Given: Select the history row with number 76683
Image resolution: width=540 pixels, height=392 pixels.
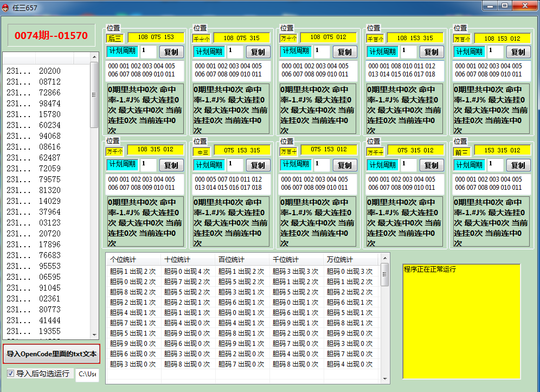Looking at the screenshot, I should coord(47,255).
